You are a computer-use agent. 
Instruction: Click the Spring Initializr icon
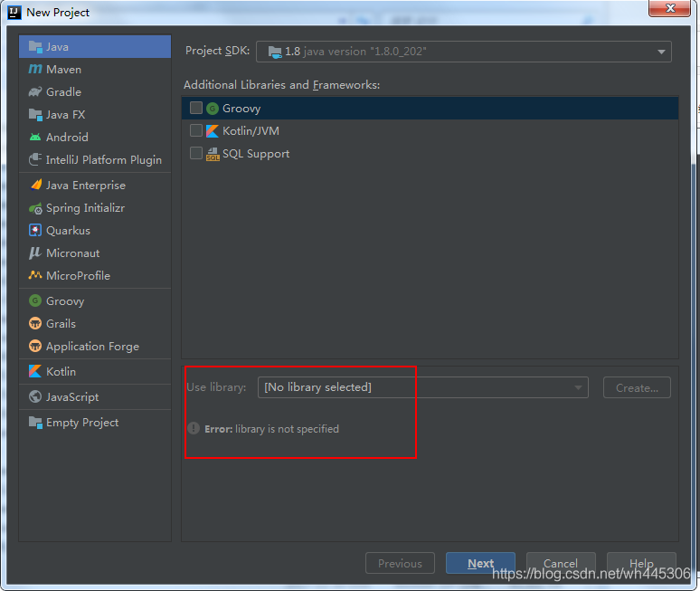(x=35, y=208)
